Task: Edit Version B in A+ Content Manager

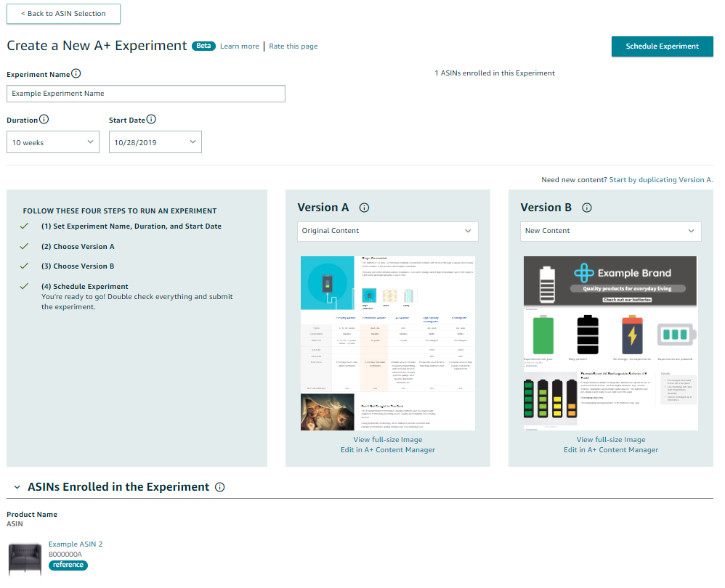Action: [x=611, y=450]
